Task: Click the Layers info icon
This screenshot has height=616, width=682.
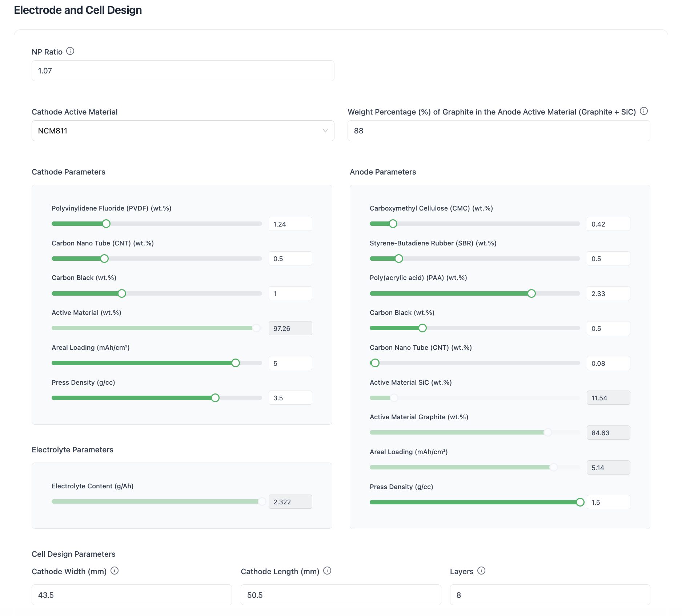Action: coord(481,571)
